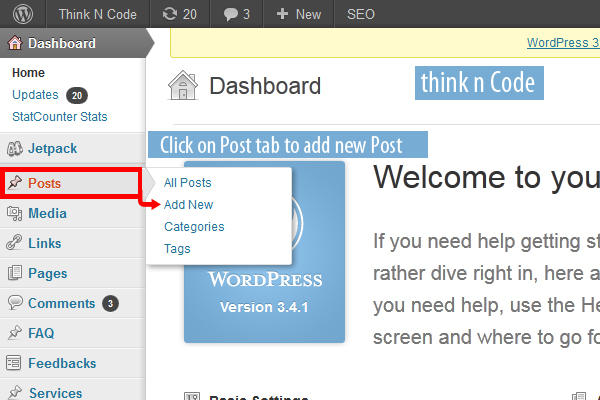Click the Updates badge showing 20
Viewport: 600px width, 400px height.
77,95
